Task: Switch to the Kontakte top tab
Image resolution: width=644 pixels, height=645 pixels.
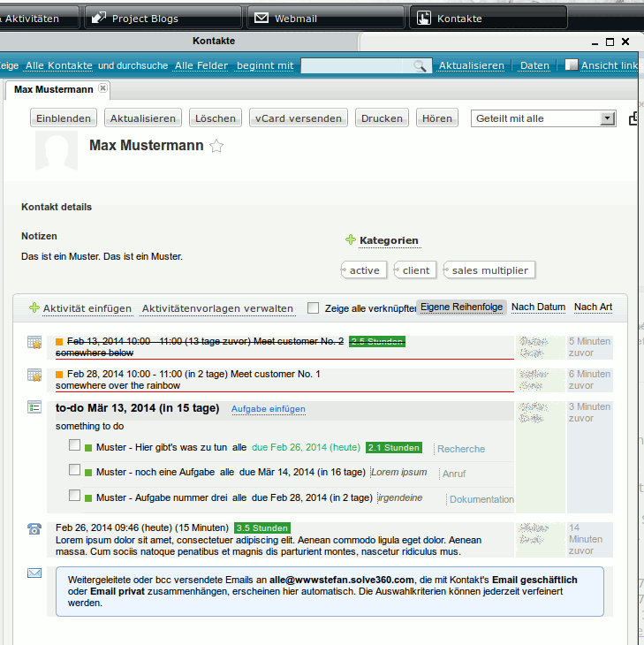Action: pos(489,18)
